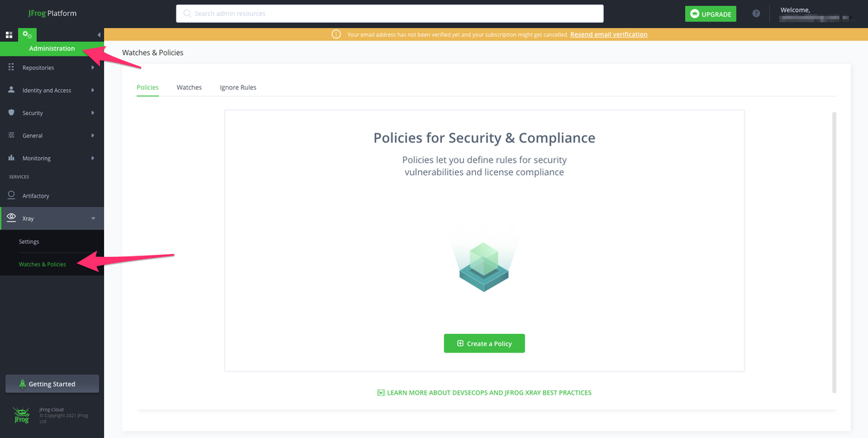Open the Artifactory service entry
The image size is (868, 438).
pos(52,195)
